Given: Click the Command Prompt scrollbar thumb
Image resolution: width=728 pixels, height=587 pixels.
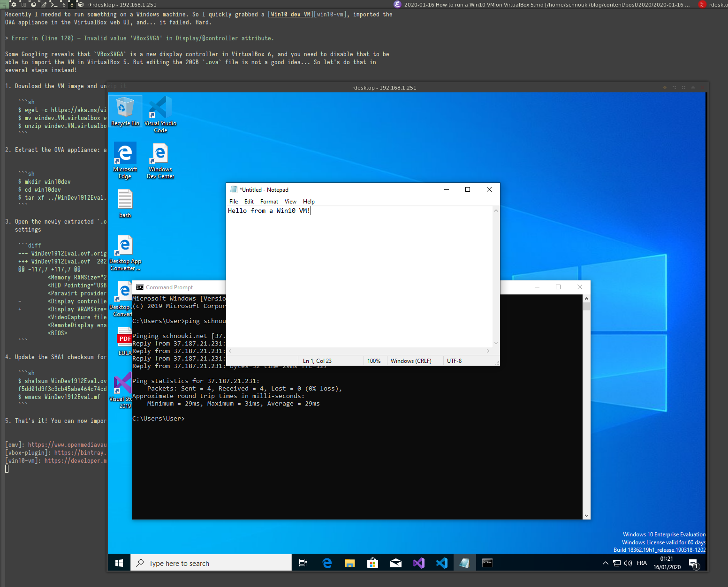Looking at the screenshot, I should coord(586,307).
